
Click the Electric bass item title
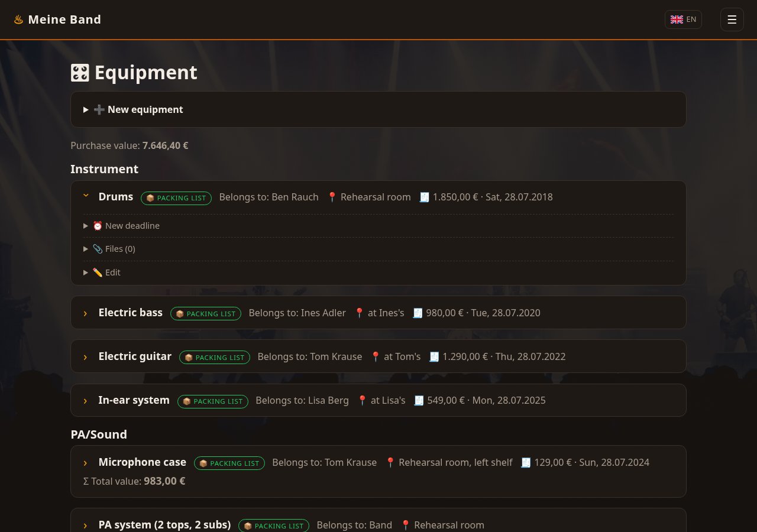coord(131,313)
